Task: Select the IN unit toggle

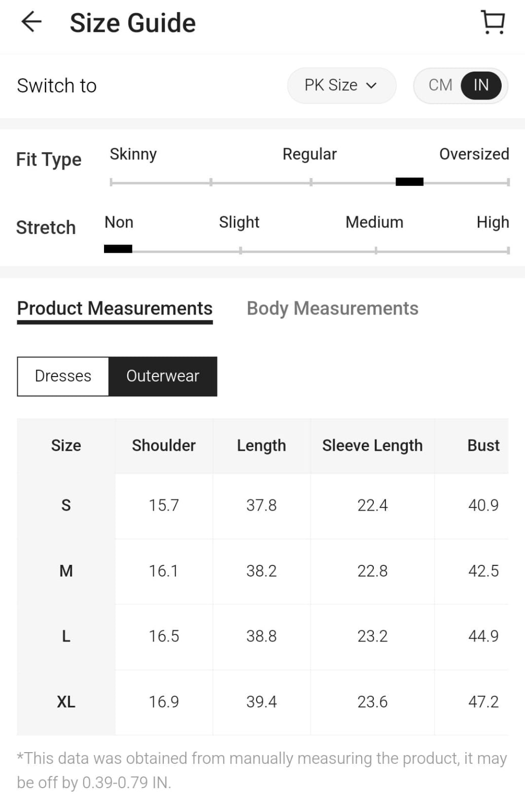Action: (481, 85)
